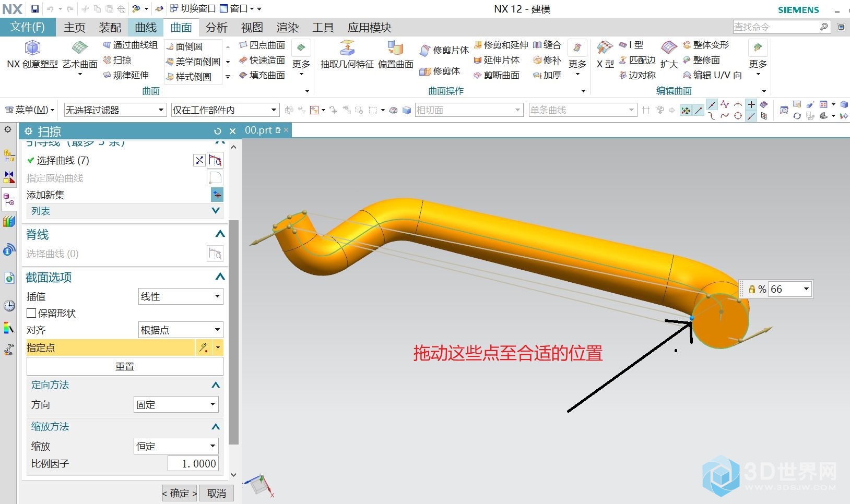Choose 四点曲面 command

[262, 45]
